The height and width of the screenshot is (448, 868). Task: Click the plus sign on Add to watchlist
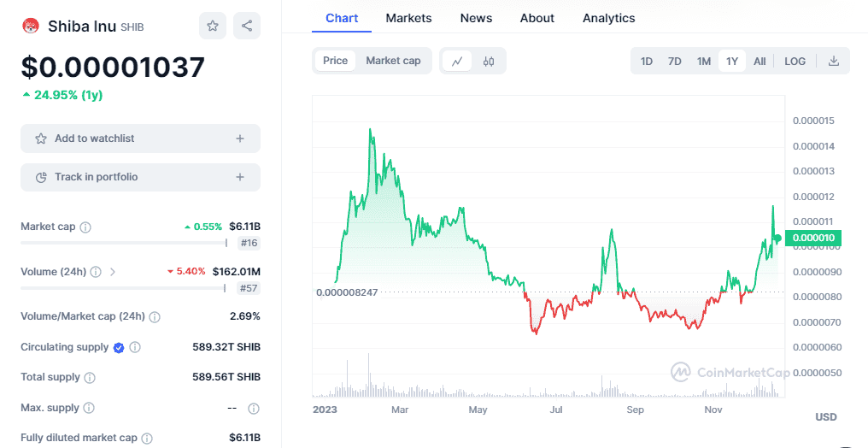tap(240, 139)
